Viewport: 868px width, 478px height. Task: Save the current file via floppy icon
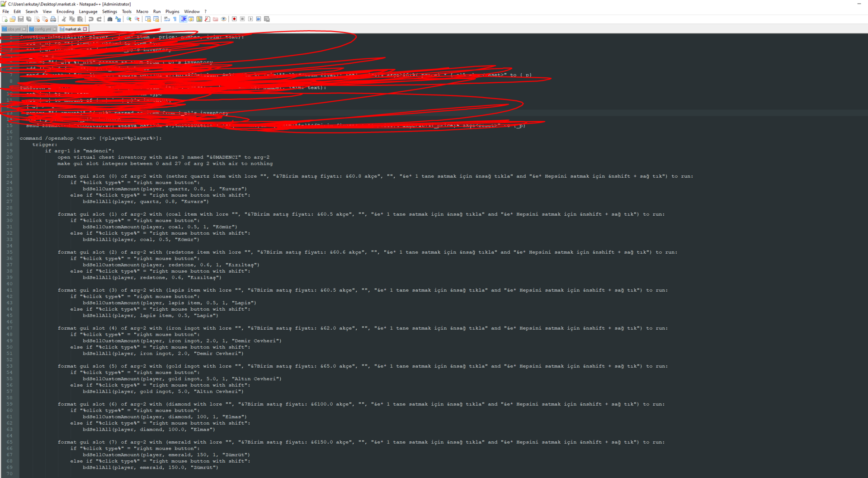point(21,19)
